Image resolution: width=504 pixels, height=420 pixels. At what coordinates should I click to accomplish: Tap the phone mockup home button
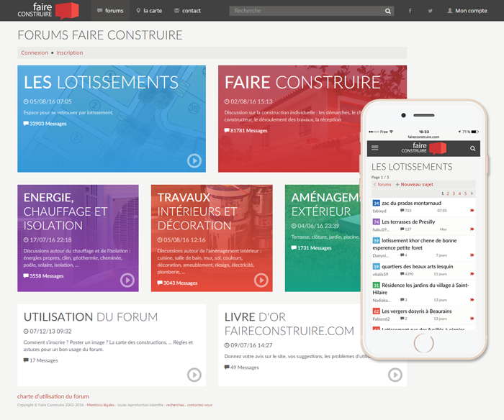pyautogui.click(x=423, y=343)
